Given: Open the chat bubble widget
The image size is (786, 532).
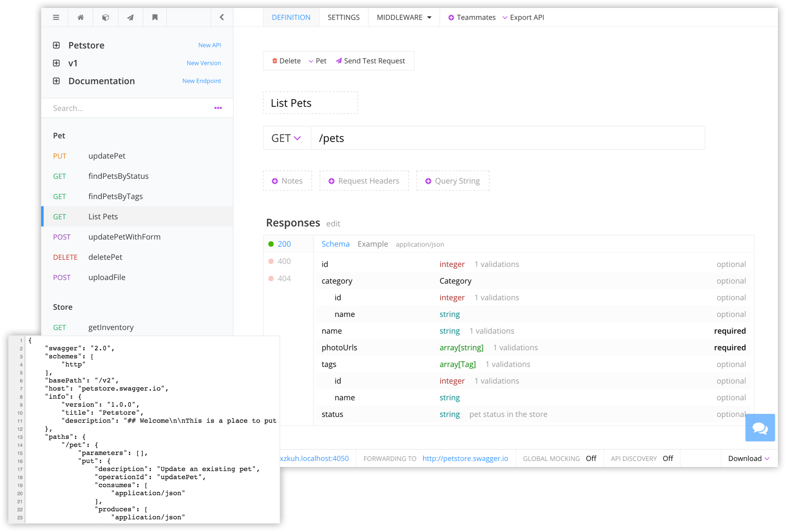Looking at the screenshot, I should pos(760,428).
